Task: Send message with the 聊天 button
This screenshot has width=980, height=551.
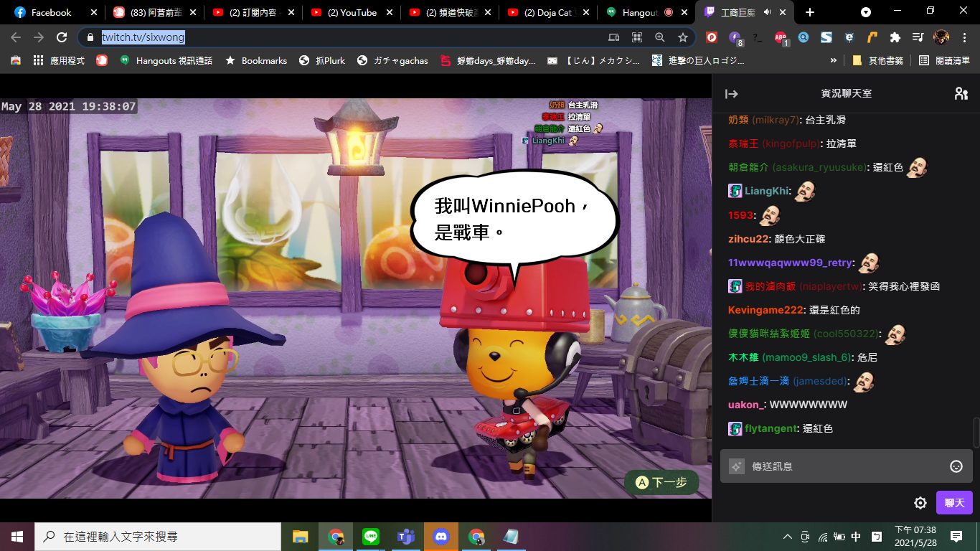Action: pos(954,503)
